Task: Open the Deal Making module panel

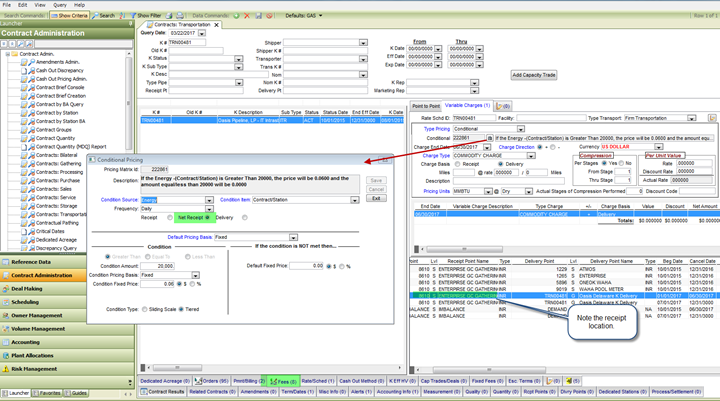Action: [27, 288]
